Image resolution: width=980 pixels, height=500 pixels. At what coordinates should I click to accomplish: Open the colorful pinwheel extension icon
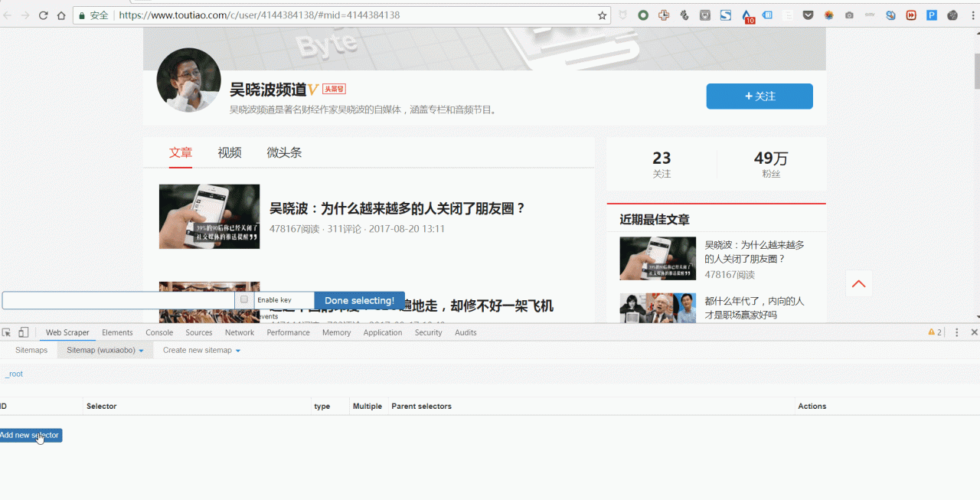[828, 15]
